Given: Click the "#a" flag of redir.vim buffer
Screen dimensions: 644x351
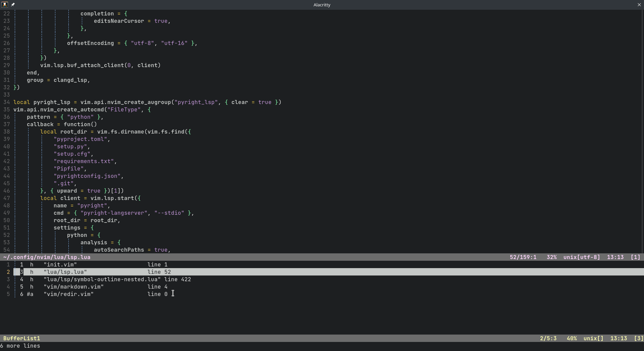Looking at the screenshot, I should [x=30, y=294].
